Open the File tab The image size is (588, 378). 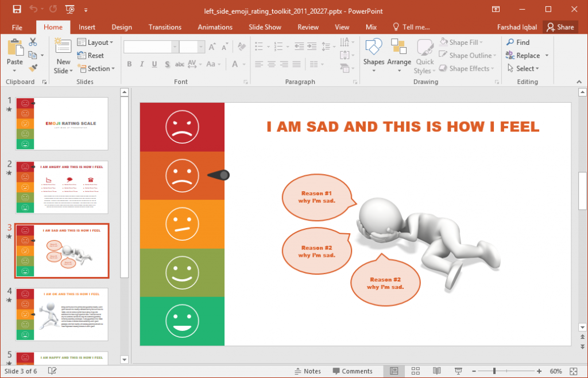17,28
